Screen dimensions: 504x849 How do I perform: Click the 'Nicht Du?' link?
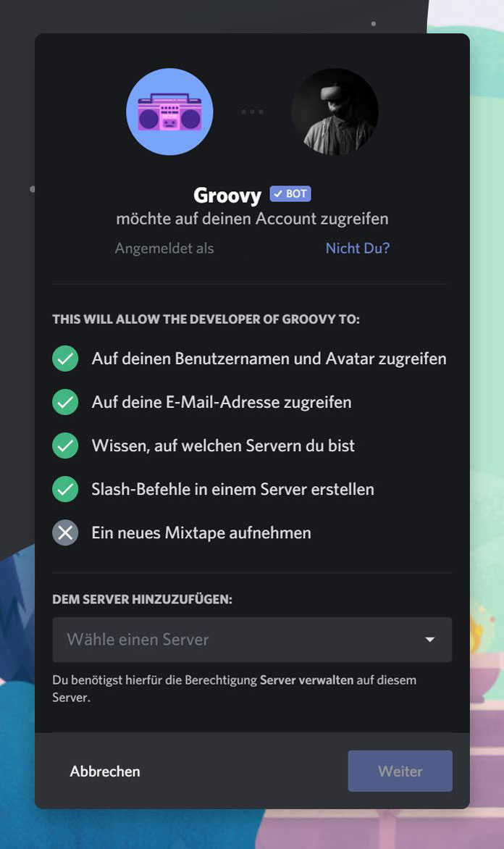pos(357,248)
